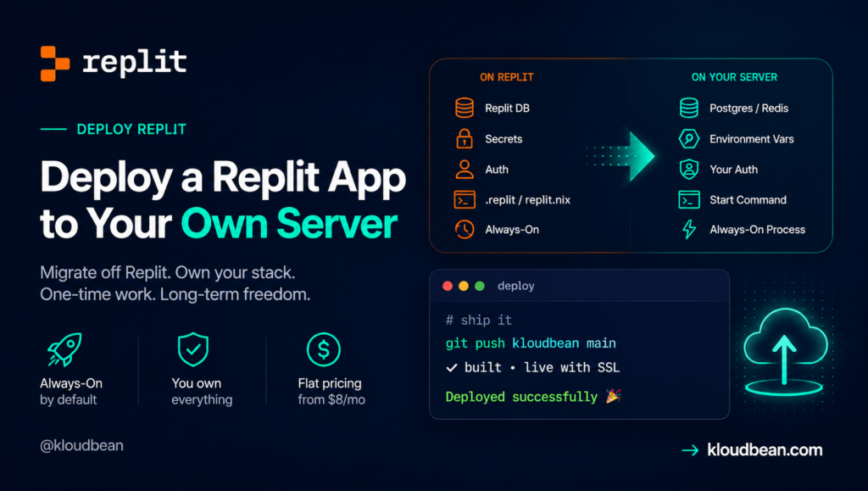
Task: Click the Deployed successfully message
Action: [521, 397]
